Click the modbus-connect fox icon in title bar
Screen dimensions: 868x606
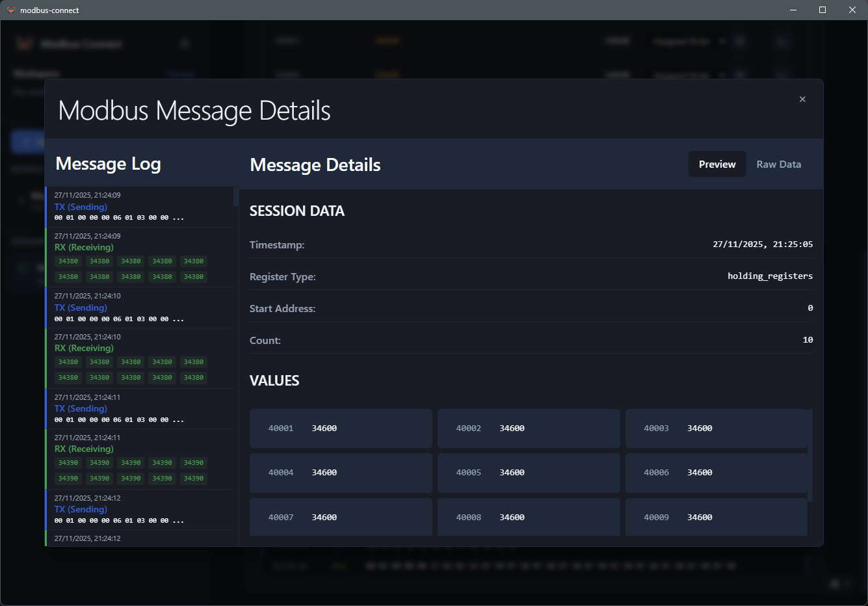(12, 10)
